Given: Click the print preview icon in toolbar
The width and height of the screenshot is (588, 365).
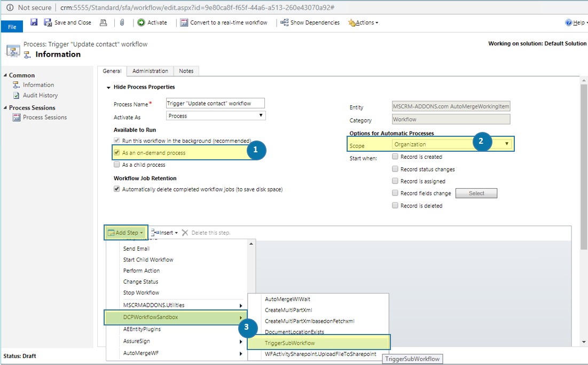Looking at the screenshot, I should [103, 22].
